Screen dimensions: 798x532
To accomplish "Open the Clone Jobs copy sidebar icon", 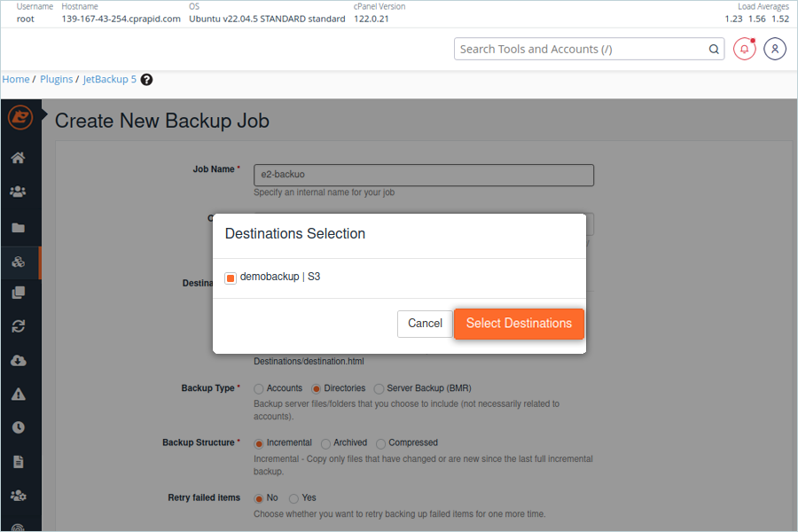I will 19,293.
